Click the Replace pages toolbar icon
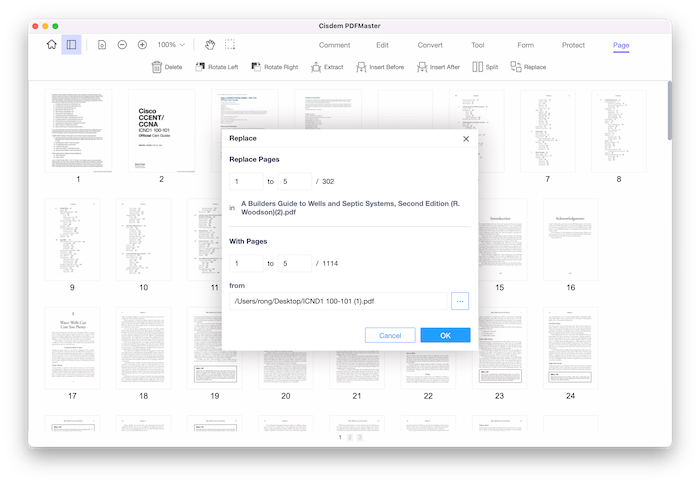The image size is (700, 484). [x=516, y=67]
